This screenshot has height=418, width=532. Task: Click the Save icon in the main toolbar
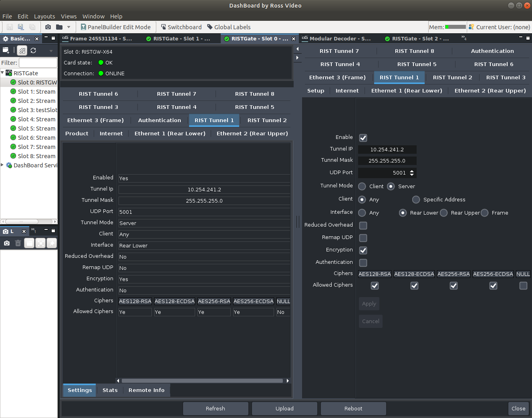(10, 27)
